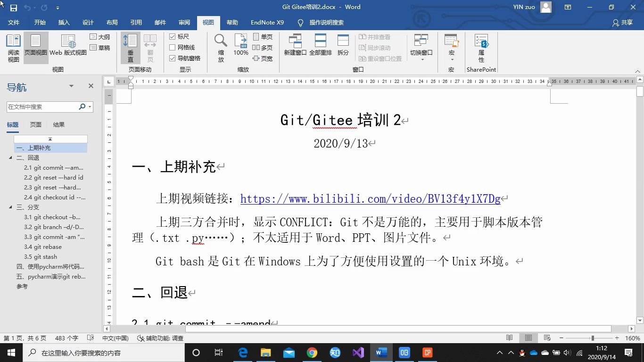Open a New Window (新建窗口)

tap(295, 45)
